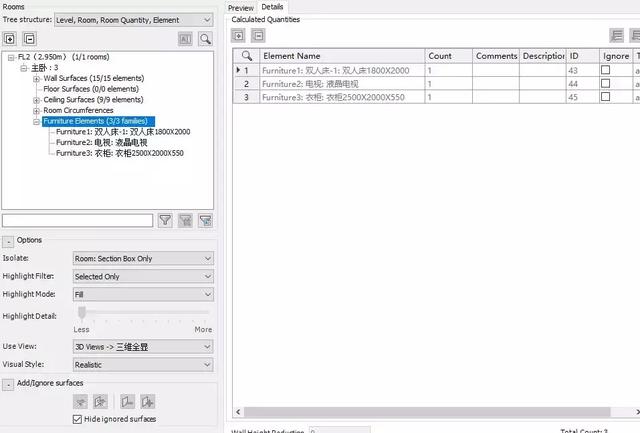Click the expand-all icon in Rooms panel
The width and height of the screenshot is (640, 433).
coord(10,39)
